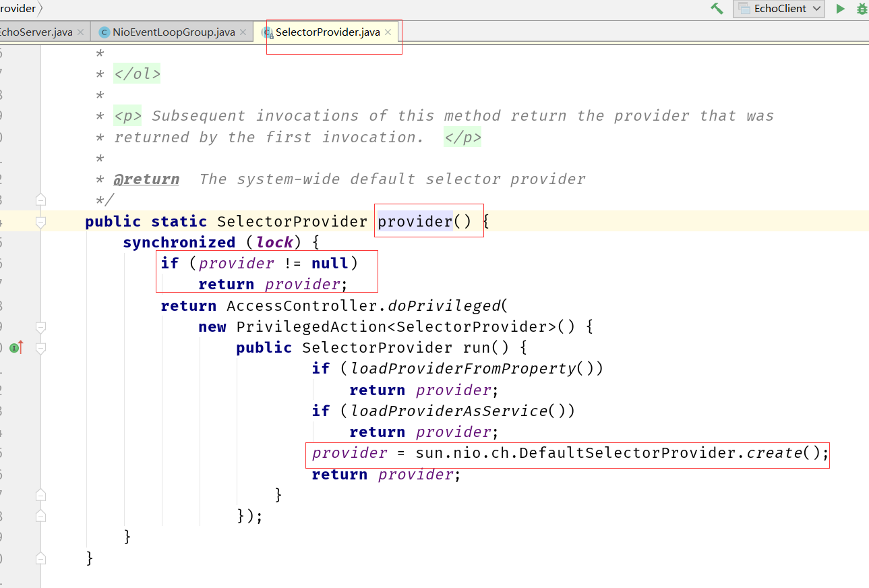Screen dimensions: 869x588
Task: Click the closing </p> tag in the comment
Action: 462,137
